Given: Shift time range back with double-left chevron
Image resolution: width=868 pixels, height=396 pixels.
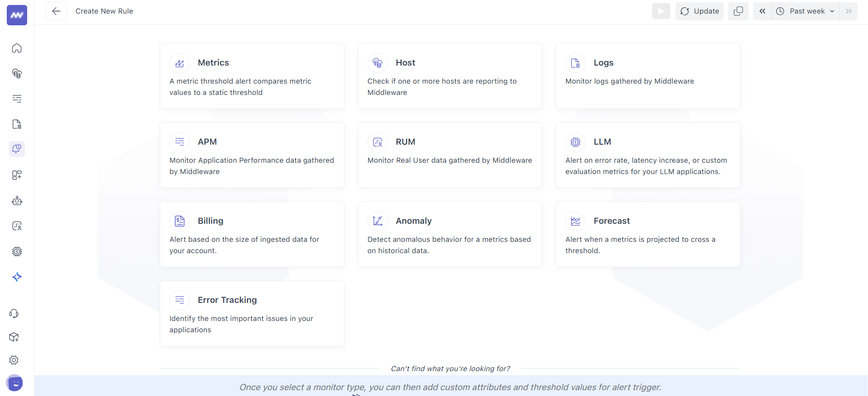Looking at the screenshot, I should coord(762,11).
